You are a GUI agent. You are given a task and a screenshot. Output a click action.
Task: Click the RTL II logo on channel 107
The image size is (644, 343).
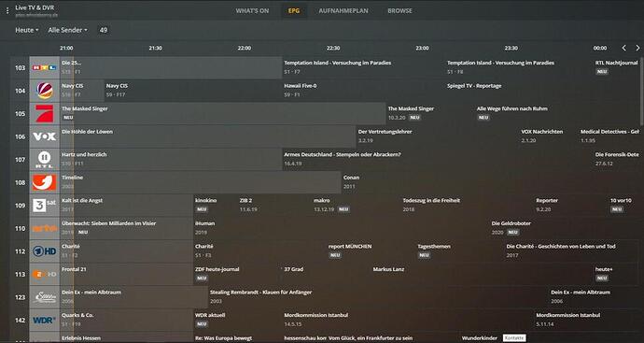tap(45, 160)
